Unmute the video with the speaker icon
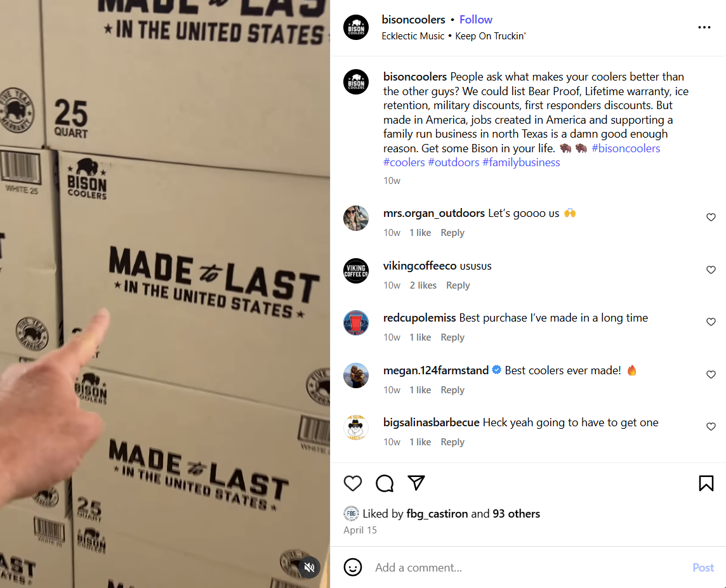Screen dimensions: 726x588 [309, 567]
